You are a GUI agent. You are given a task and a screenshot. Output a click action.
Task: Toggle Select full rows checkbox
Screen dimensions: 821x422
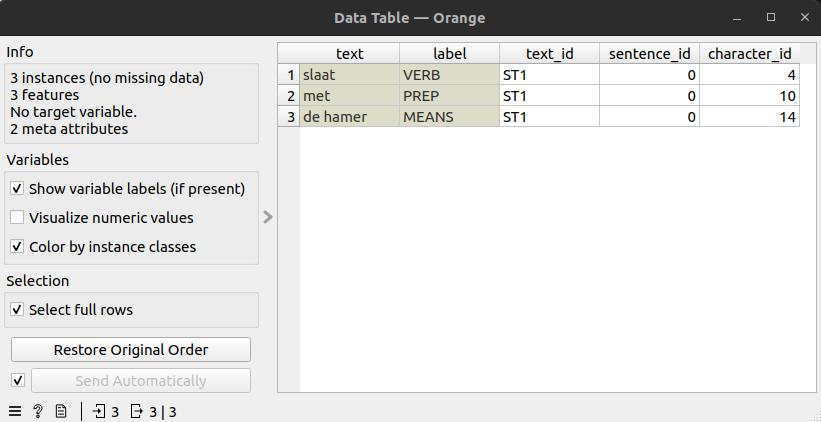17,309
